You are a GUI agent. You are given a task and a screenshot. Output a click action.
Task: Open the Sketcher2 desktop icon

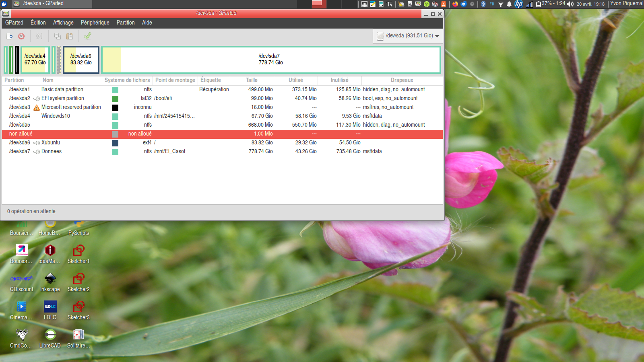tap(78, 282)
